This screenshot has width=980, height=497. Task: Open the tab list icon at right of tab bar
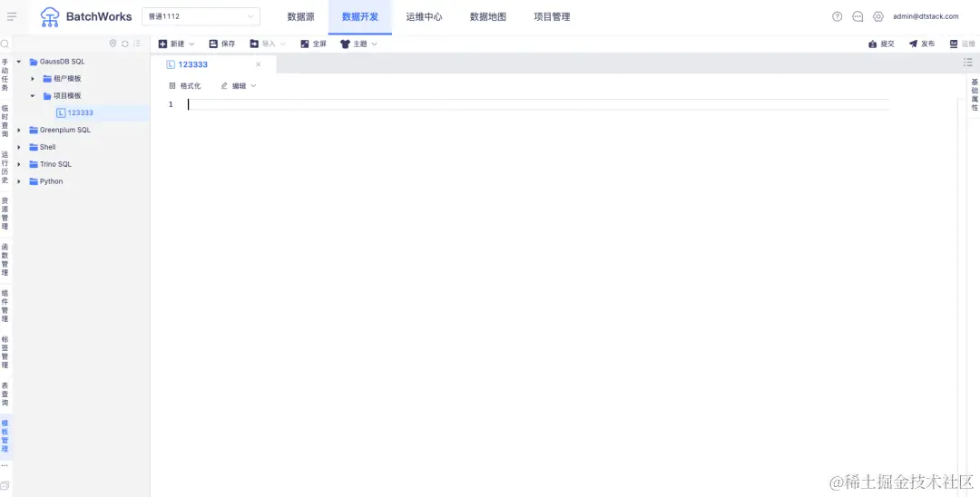(x=968, y=63)
